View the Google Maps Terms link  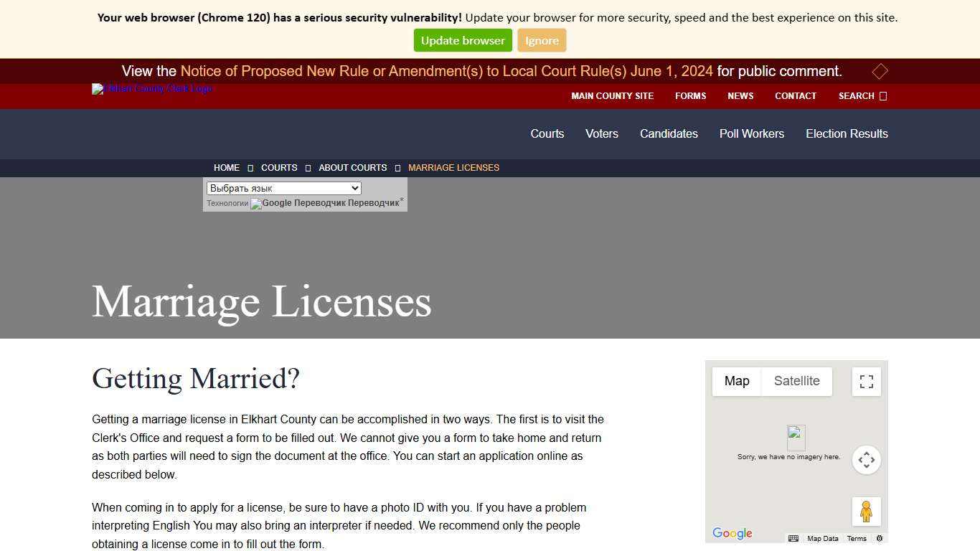tap(856, 538)
